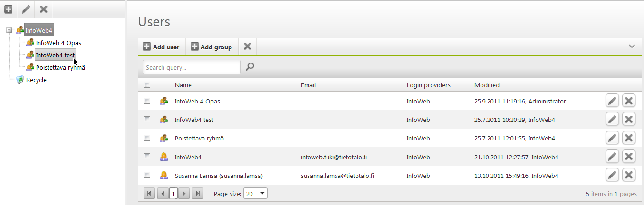The image size is (644, 205).
Task: Go to the first page of results
Action: (x=149, y=194)
